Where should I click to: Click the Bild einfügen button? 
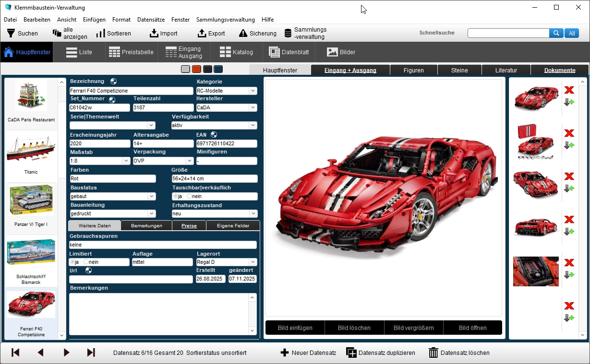pyautogui.click(x=295, y=328)
